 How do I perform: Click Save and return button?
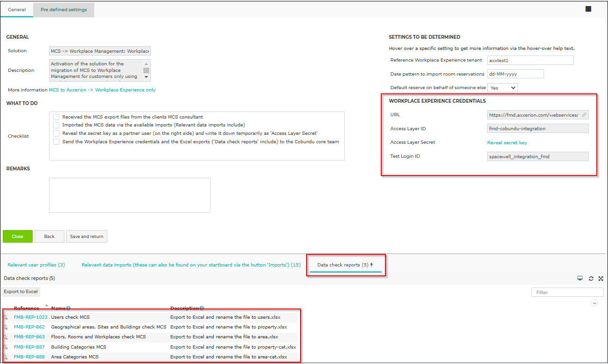(x=87, y=237)
